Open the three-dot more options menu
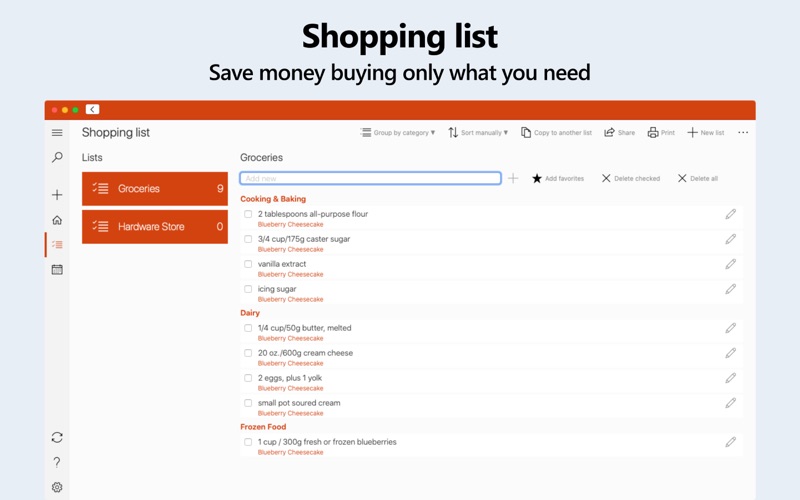Viewport: 800px width, 500px height. pos(743,133)
